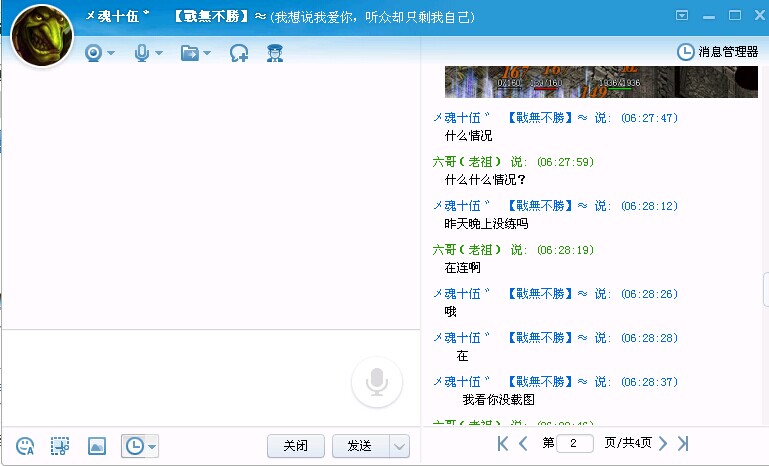The width and height of the screenshot is (769, 466).
Task: Open the send options dropdown beside 发送
Action: point(399,446)
